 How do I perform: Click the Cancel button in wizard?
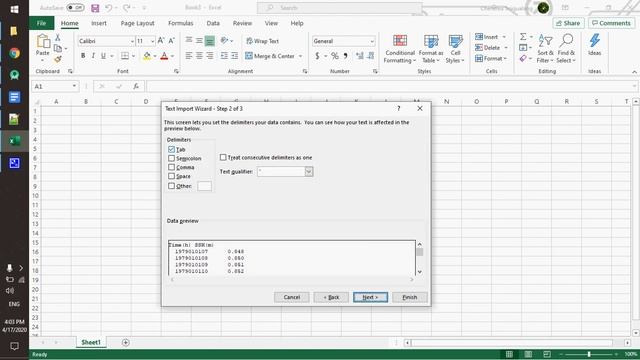tap(291, 297)
